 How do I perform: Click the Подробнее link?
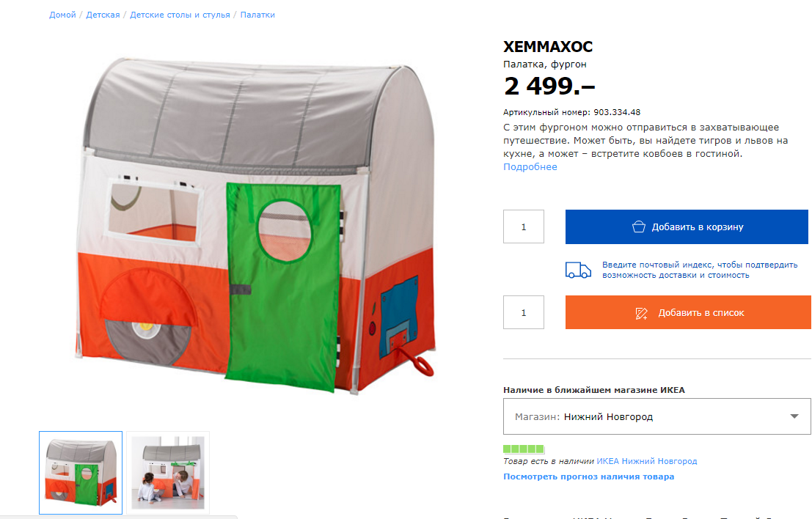(x=530, y=166)
